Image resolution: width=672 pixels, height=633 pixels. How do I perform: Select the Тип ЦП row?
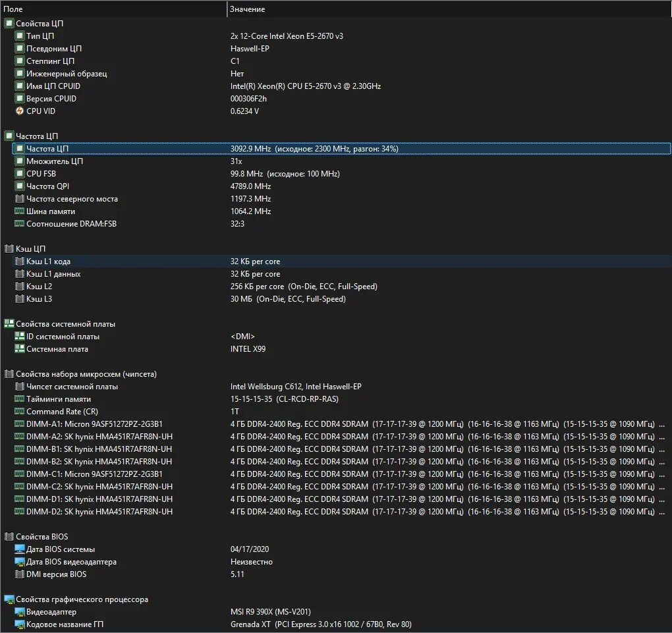[x=341, y=36]
